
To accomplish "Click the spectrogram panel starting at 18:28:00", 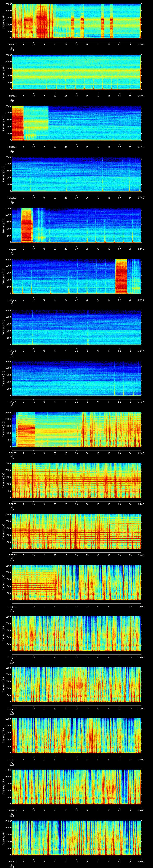I will (76, 276).
